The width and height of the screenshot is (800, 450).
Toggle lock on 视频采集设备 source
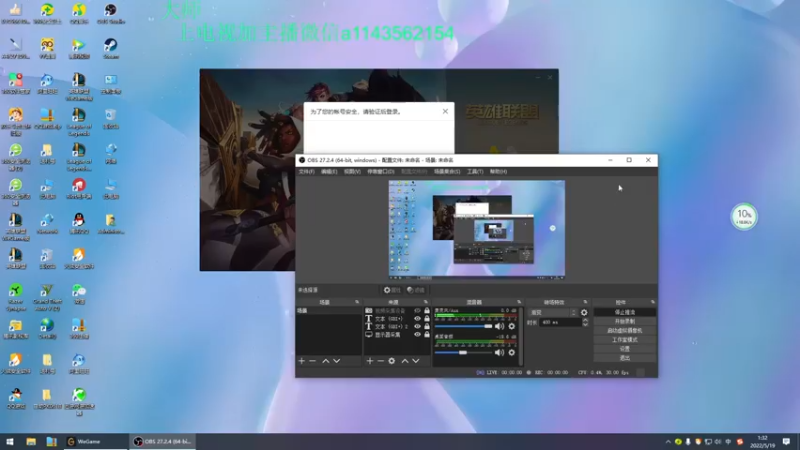tap(427, 310)
